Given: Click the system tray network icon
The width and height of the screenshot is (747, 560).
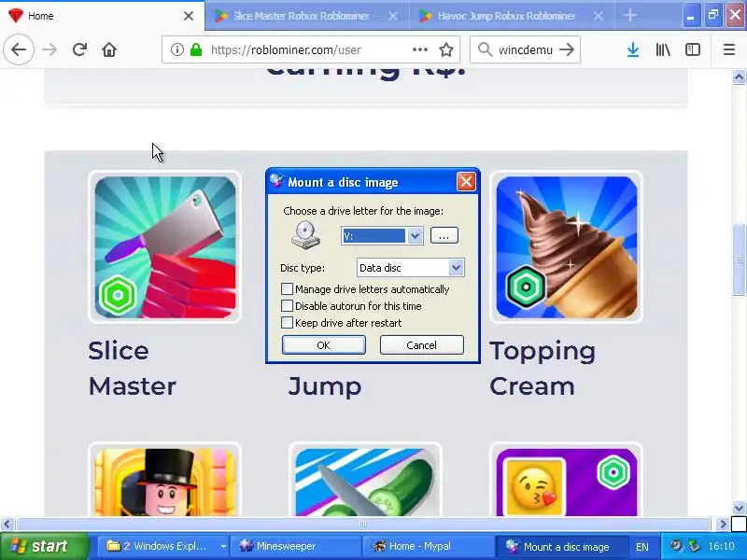Looking at the screenshot, I should click(694, 546).
